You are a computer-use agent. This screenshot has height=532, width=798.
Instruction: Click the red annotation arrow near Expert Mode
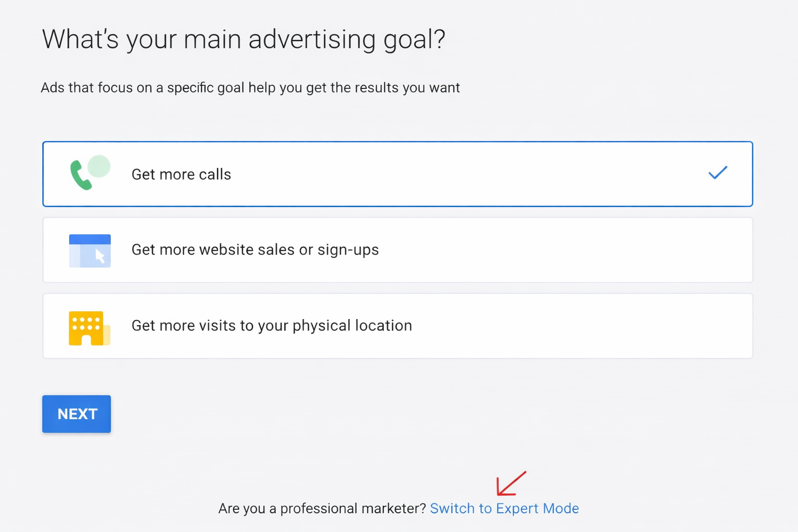click(x=510, y=483)
